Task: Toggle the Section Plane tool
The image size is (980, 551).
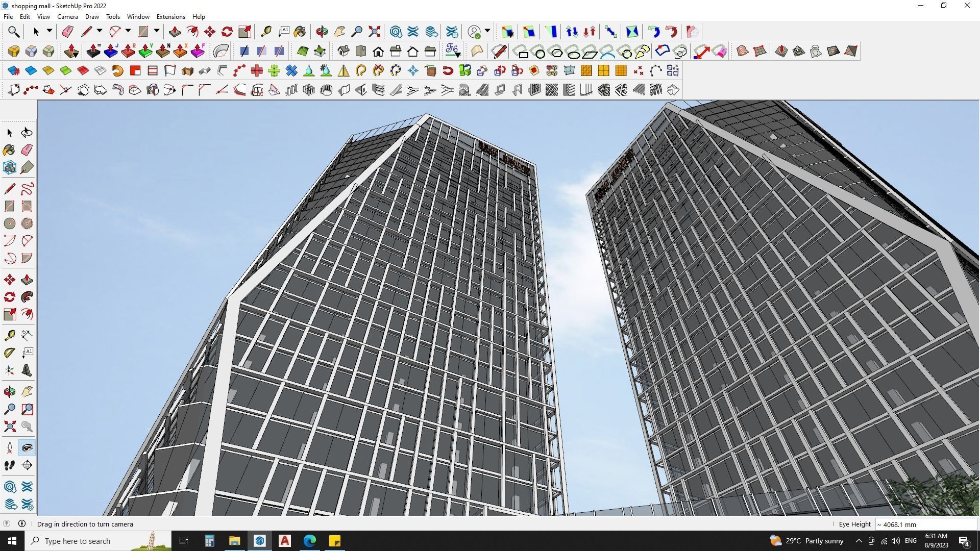Action: coord(27,465)
